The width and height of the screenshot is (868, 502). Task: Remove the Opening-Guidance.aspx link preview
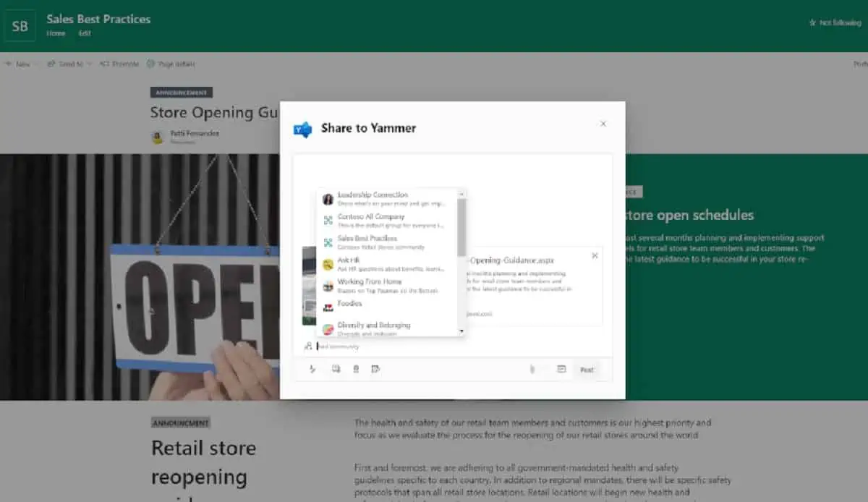point(595,255)
